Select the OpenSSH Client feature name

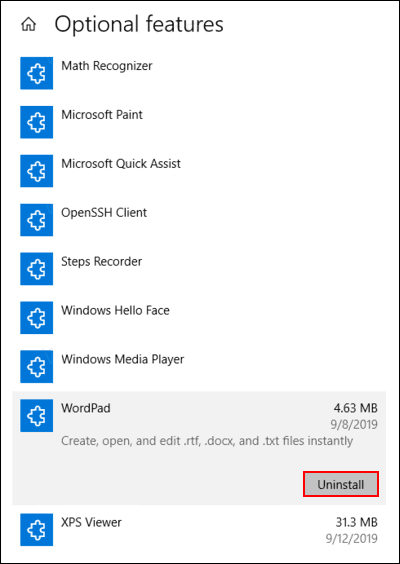(x=104, y=213)
